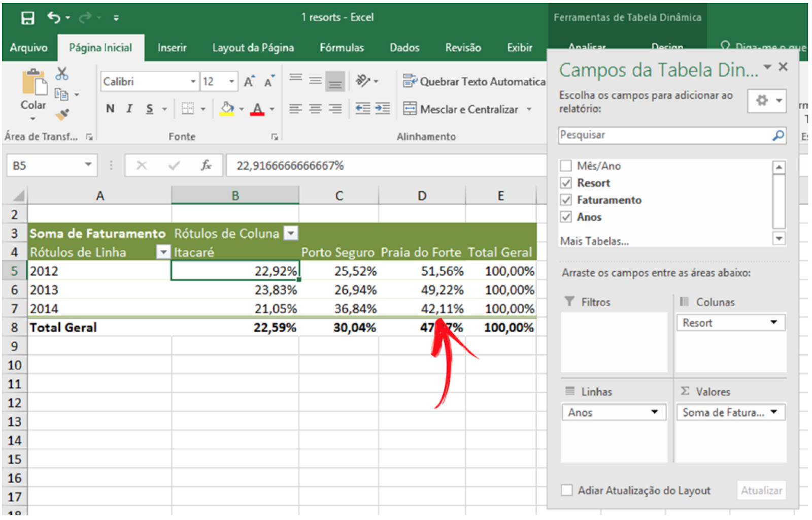
Task: Expand the Name Box dropdown arrow
Action: 88,165
